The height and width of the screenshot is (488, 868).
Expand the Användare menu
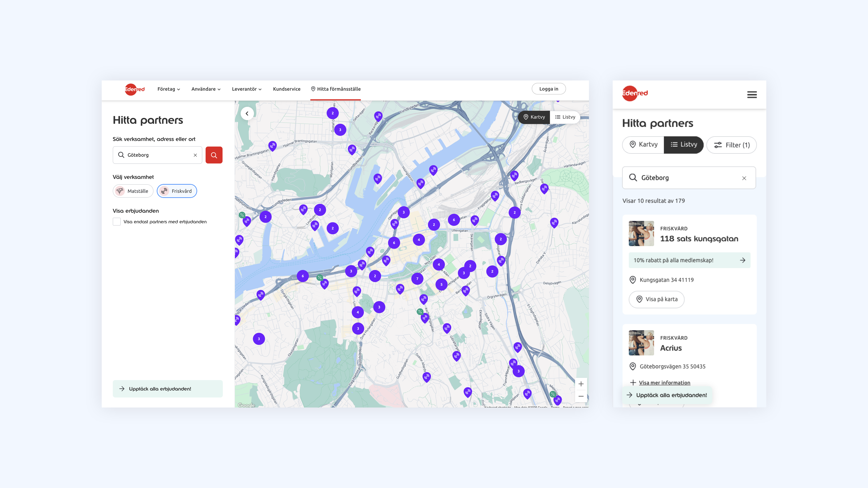pyautogui.click(x=206, y=89)
